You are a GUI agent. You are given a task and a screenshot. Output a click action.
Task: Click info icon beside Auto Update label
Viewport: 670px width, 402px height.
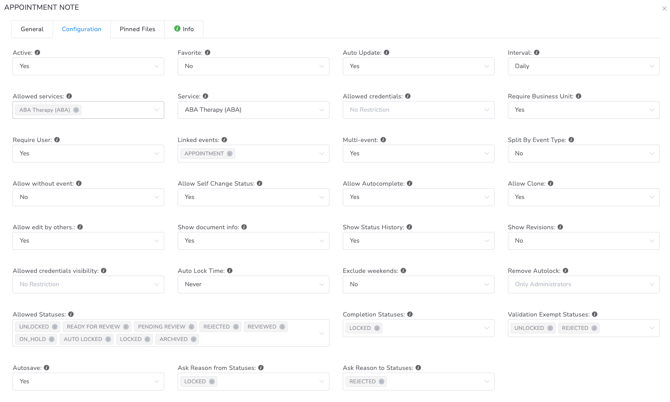click(x=386, y=53)
